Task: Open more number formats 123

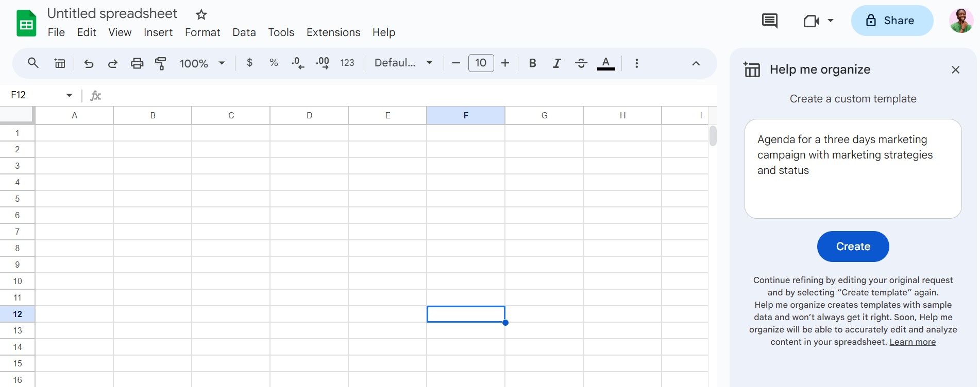Action: pos(347,63)
